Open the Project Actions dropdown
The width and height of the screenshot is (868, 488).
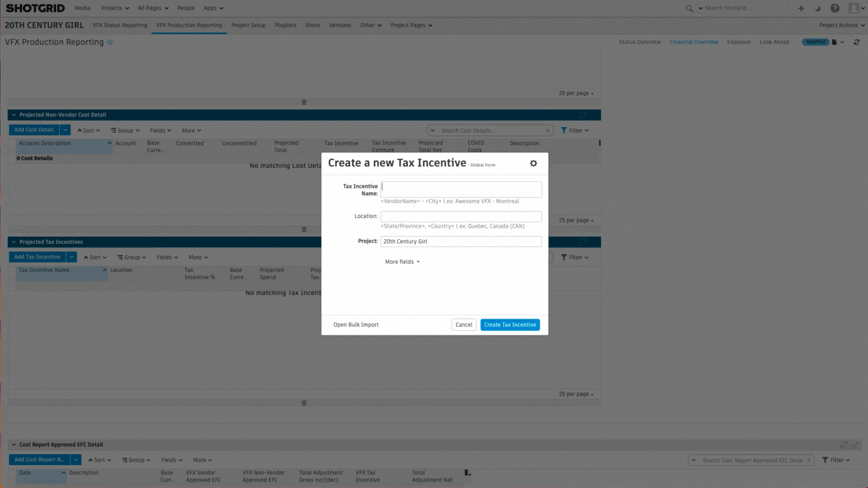(841, 25)
